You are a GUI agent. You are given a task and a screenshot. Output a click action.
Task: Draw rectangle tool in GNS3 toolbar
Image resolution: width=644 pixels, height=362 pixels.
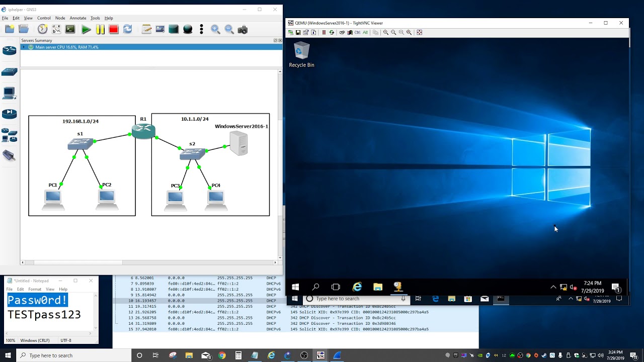click(174, 30)
